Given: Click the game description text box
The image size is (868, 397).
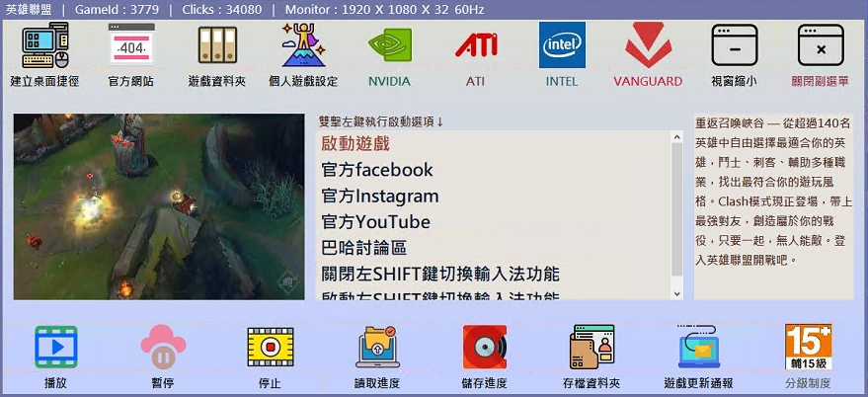Looking at the screenshot, I should coord(773,207).
